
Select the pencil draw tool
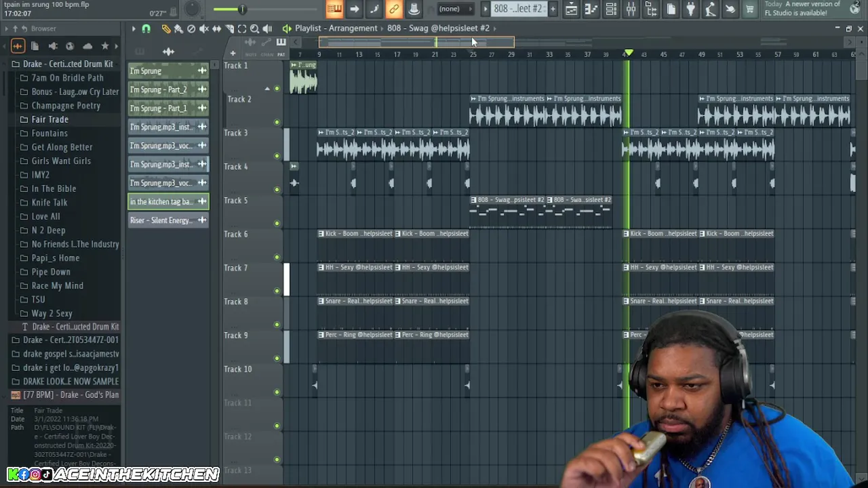[166, 28]
